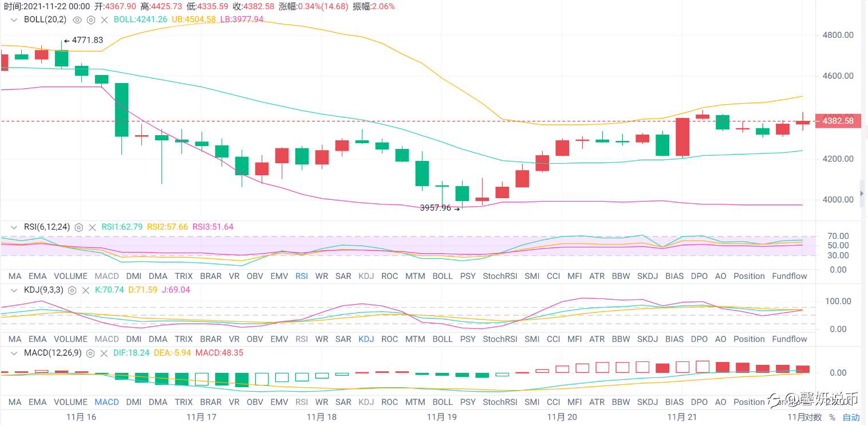The height and width of the screenshot is (425, 868).
Task: Select Fundflow tab in KDJ panel bar
Action: [790, 339]
